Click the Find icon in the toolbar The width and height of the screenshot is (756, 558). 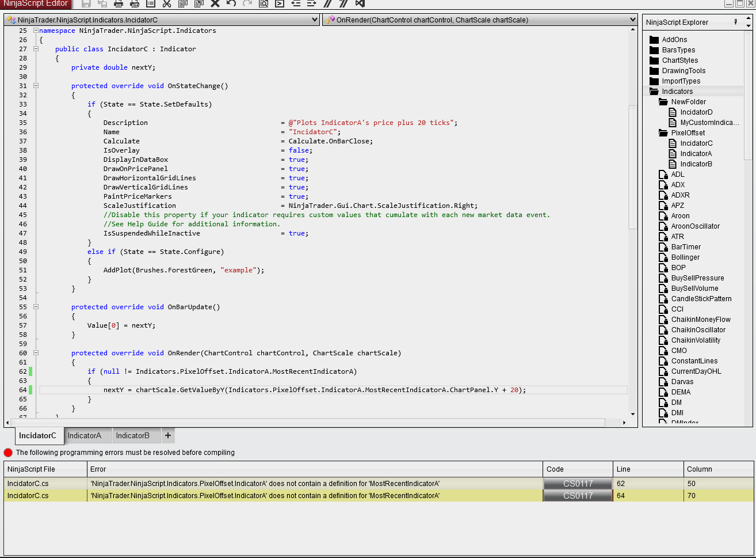(x=264, y=4)
